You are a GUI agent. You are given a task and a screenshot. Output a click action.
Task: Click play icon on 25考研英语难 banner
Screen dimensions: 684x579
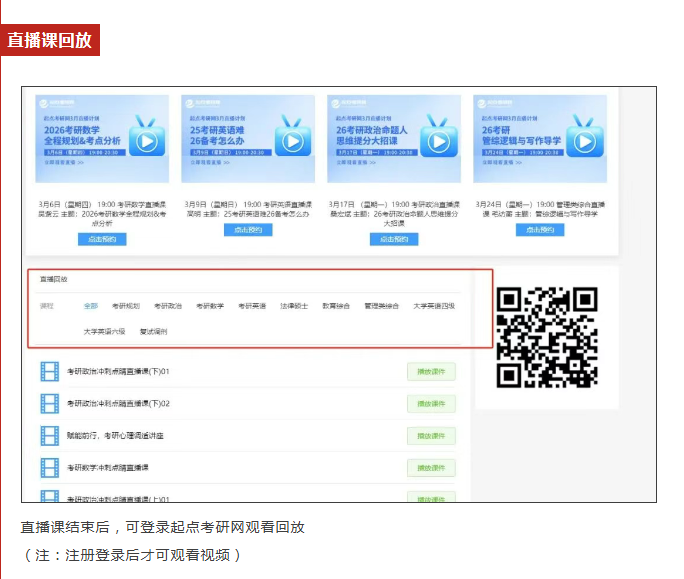(x=293, y=138)
